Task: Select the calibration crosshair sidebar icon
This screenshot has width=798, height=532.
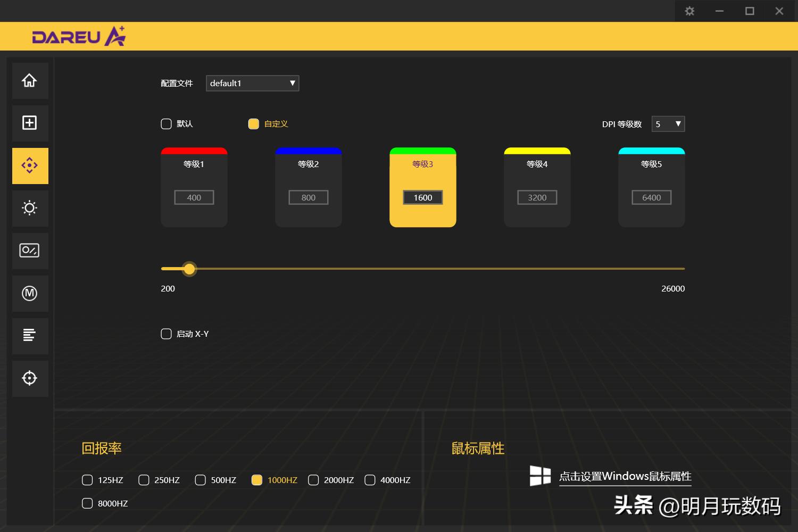Action: pyautogui.click(x=30, y=378)
